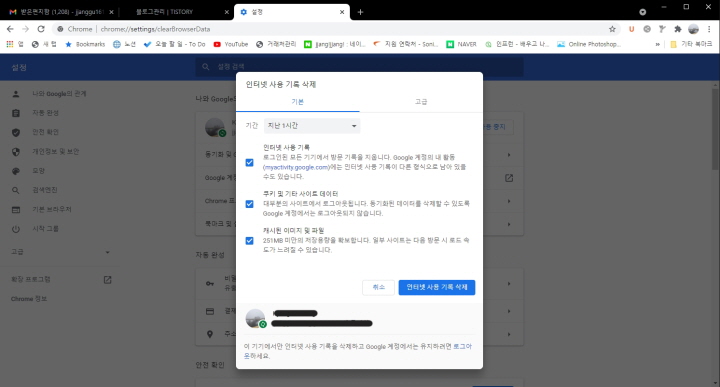Click the address bar URL
Screen dimensions: 720x387
(155, 29)
